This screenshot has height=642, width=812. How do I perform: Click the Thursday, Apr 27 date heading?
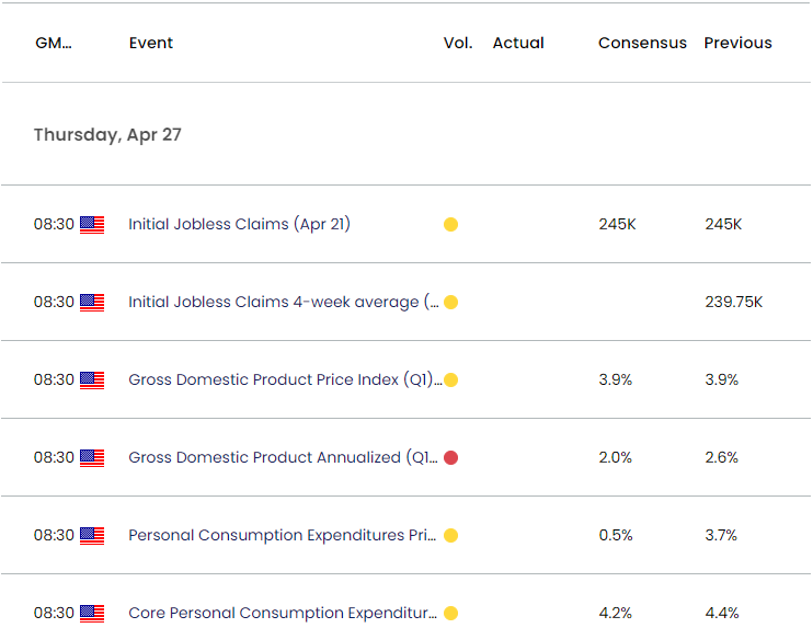(107, 134)
